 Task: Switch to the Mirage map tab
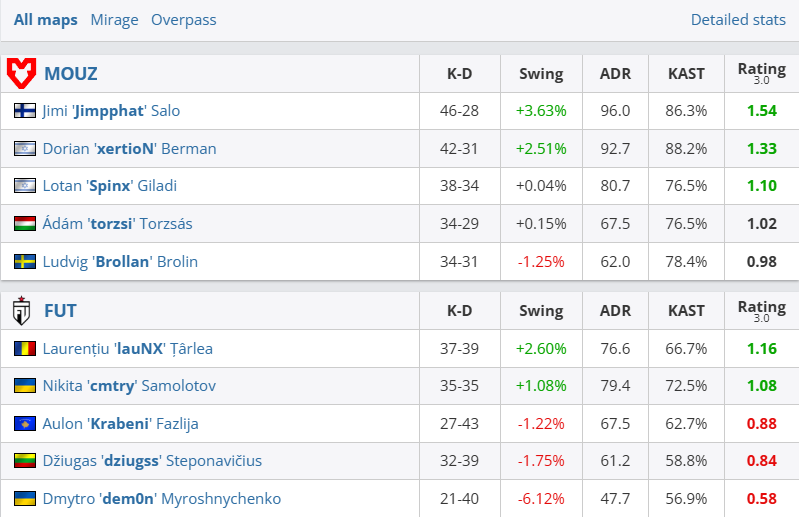tap(115, 20)
